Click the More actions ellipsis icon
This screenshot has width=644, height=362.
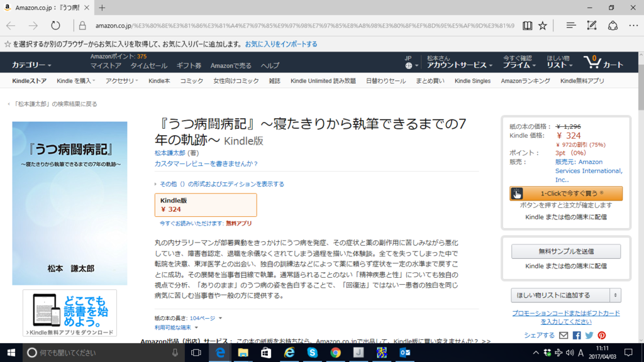click(633, 25)
